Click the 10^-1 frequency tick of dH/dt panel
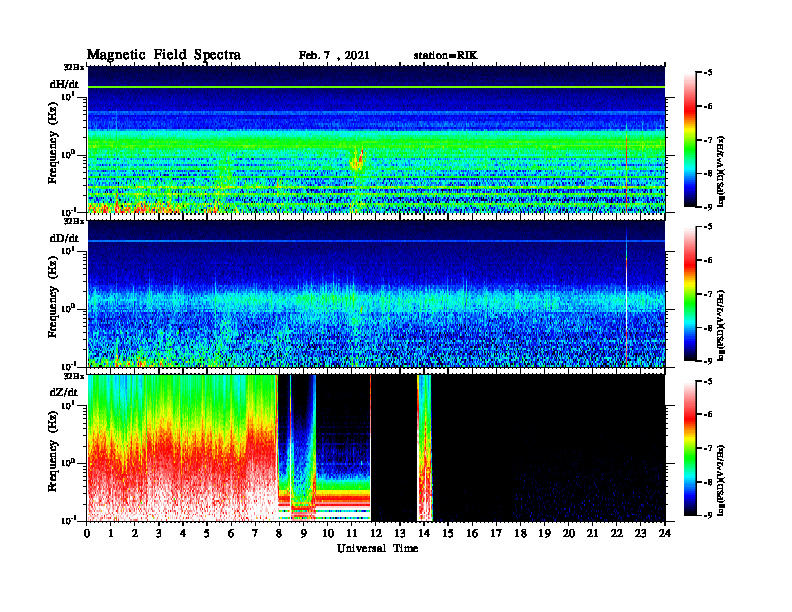Image resolution: width=792 pixels, height=612 pixels. click(x=69, y=212)
